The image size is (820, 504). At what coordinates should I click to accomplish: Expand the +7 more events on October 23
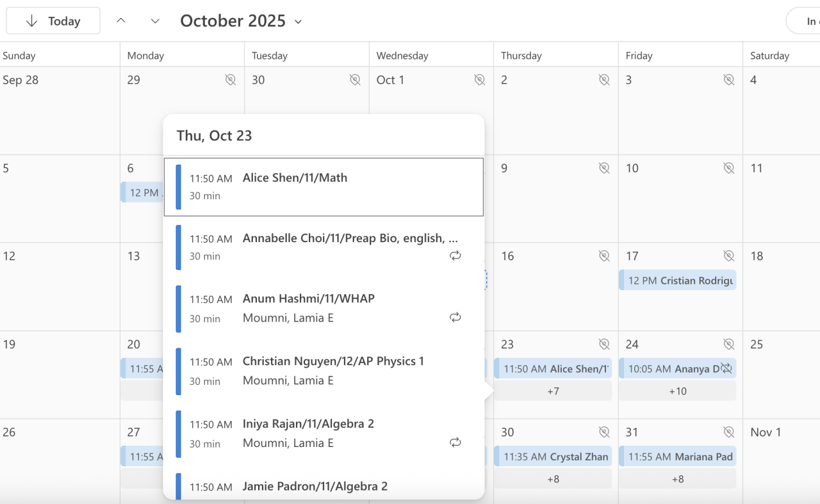(x=553, y=391)
